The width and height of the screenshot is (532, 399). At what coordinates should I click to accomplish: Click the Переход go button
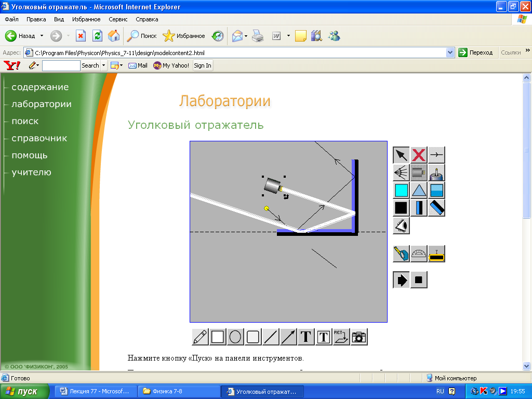(x=475, y=52)
